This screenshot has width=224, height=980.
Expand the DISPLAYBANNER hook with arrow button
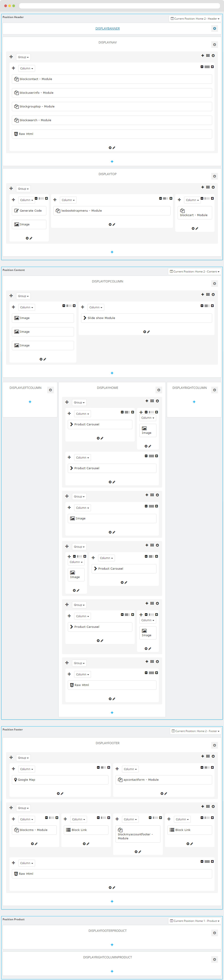[x=215, y=28]
